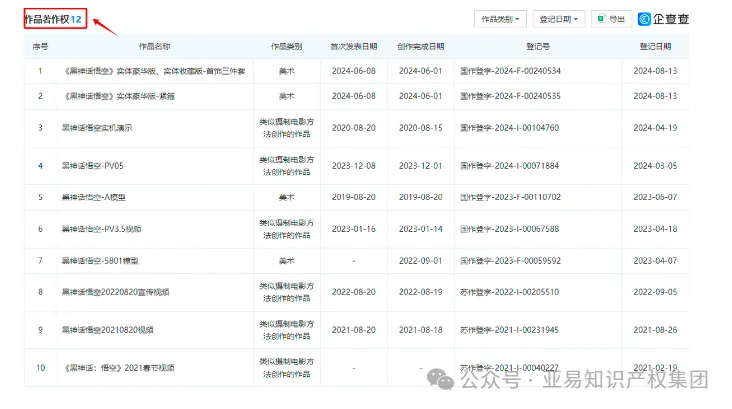Select work name 黑神话悟空实机演示
Viewport: 732px width, 409px height.
[x=97, y=128]
